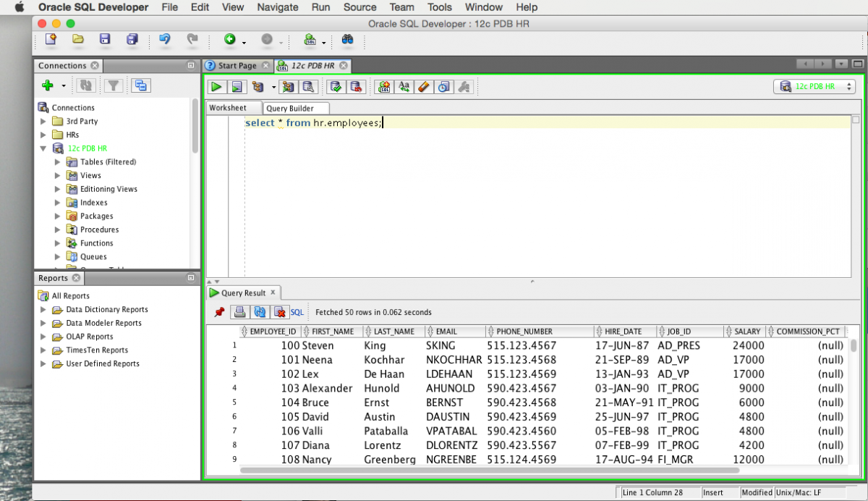
Task: Expand Tables (Filtered) node
Action: [58, 162]
